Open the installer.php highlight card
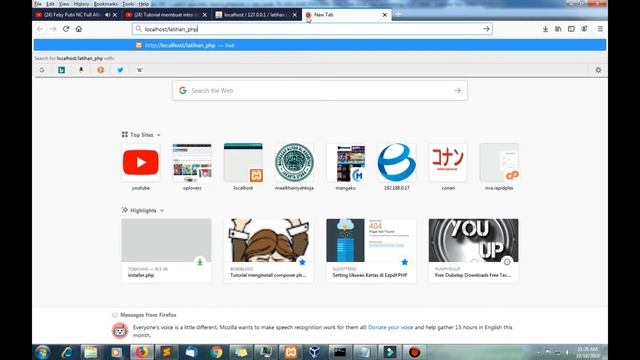The image size is (640, 360). [x=167, y=250]
